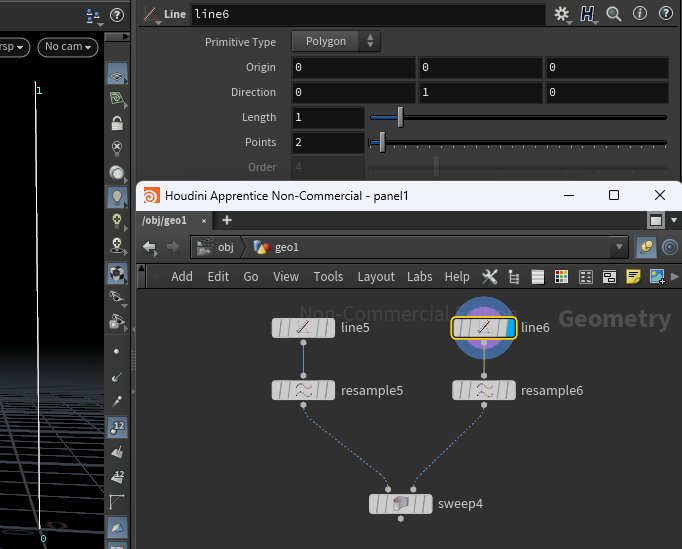Screen dimensions: 682x549
Task: Open the Add menu
Action: coord(182,277)
